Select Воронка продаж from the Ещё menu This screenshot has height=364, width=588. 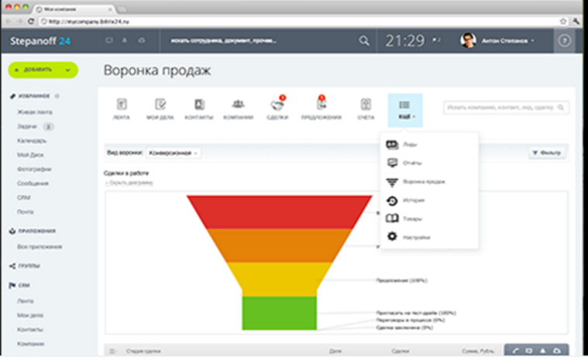[429, 182]
